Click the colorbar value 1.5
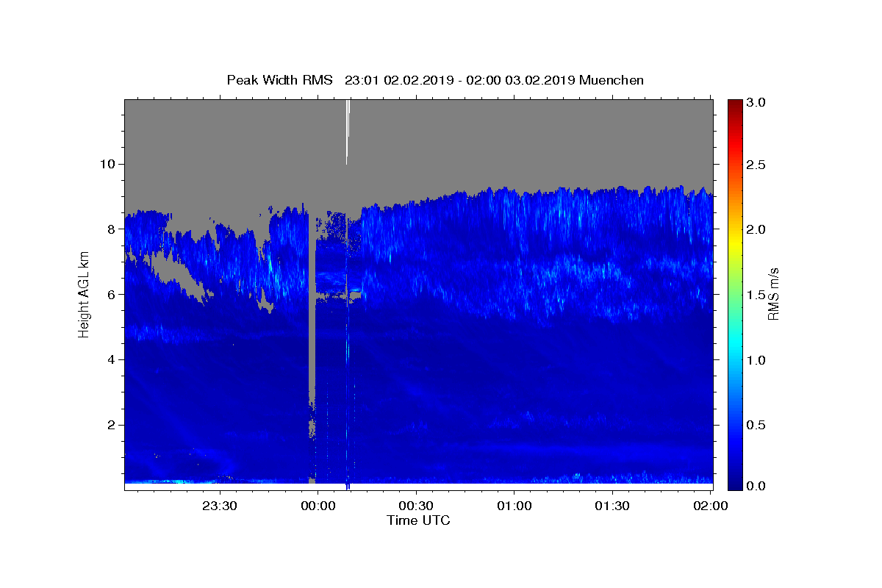This screenshot has height=588, width=882. coord(757,294)
